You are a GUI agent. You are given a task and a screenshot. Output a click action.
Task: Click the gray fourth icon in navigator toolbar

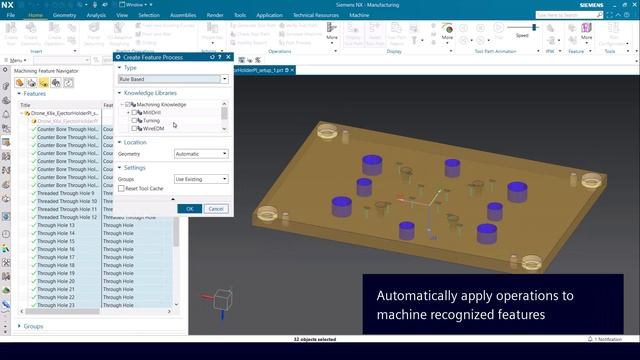[x=56, y=83]
